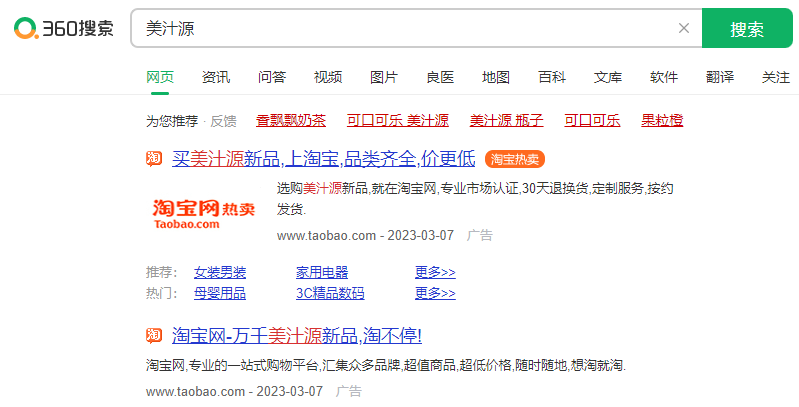The image size is (799, 407).
Task: Open the 母婴用品 link
Action: (x=220, y=293)
